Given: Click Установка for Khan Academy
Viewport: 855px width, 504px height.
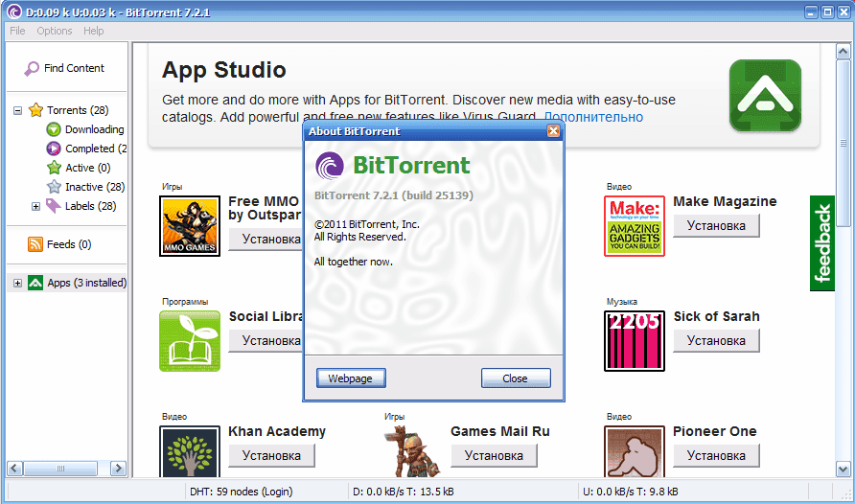Looking at the screenshot, I should click(271, 455).
